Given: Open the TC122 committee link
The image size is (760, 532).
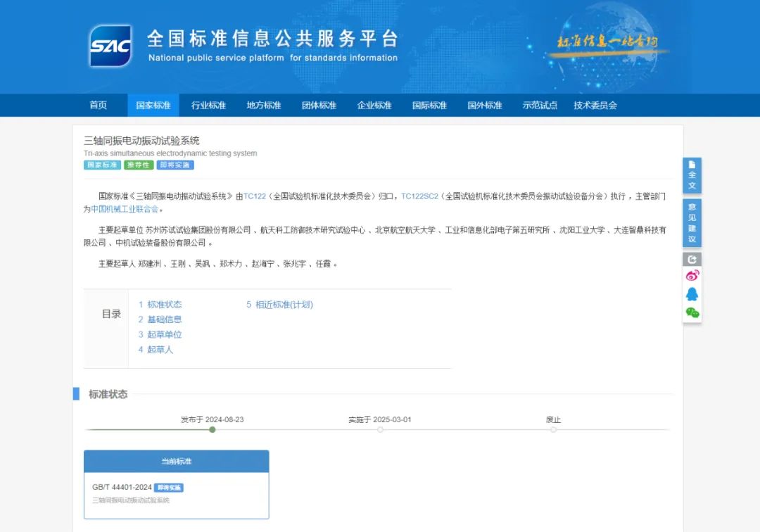Looking at the screenshot, I should click(x=255, y=196).
